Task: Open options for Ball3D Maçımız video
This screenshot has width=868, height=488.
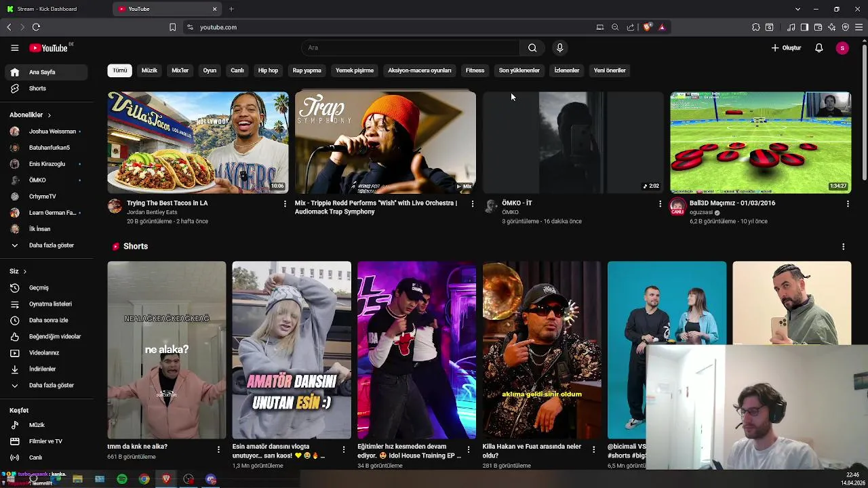Action: tap(848, 203)
